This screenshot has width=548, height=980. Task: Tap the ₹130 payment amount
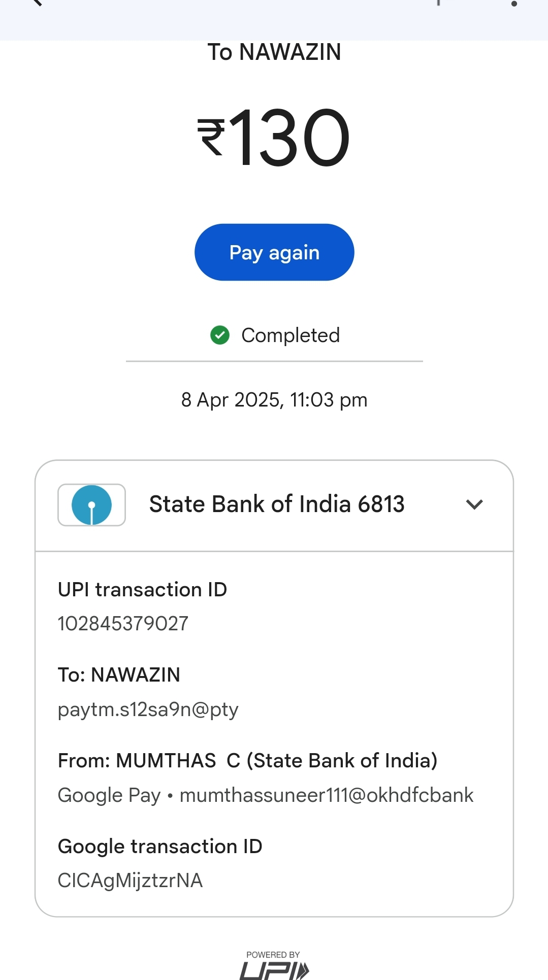[274, 138]
